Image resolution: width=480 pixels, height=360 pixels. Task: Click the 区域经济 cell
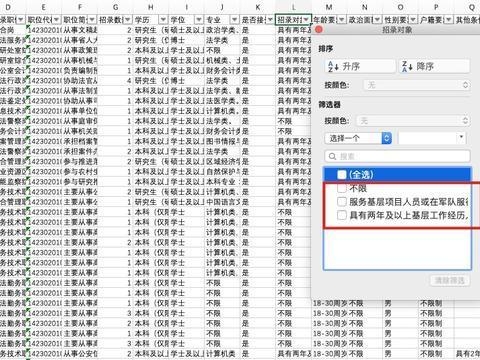point(222,161)
